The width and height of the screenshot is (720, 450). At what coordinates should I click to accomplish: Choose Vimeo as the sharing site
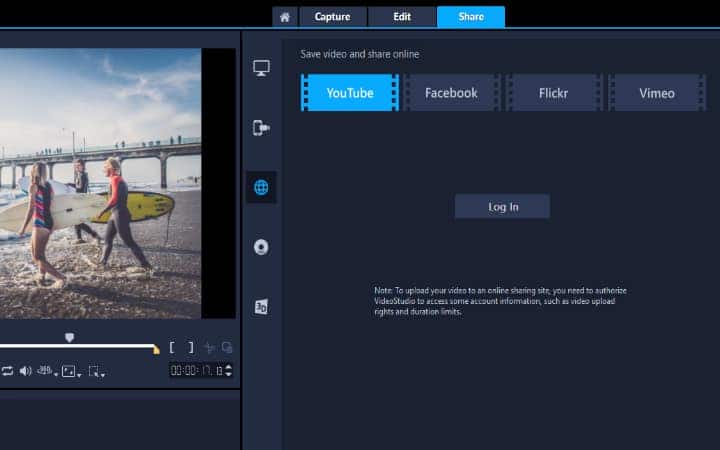tap(657, 93)
